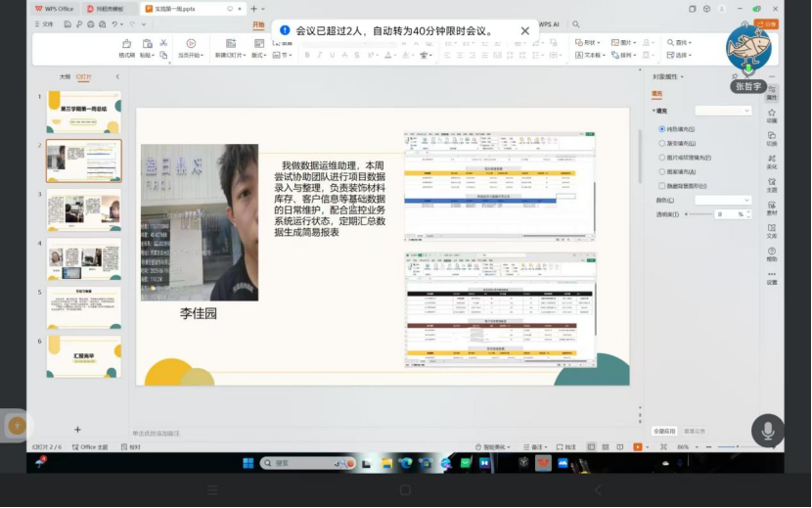Open the 素材 materials sidebar icon
The image size is (812, 508).
click(772, 207)
